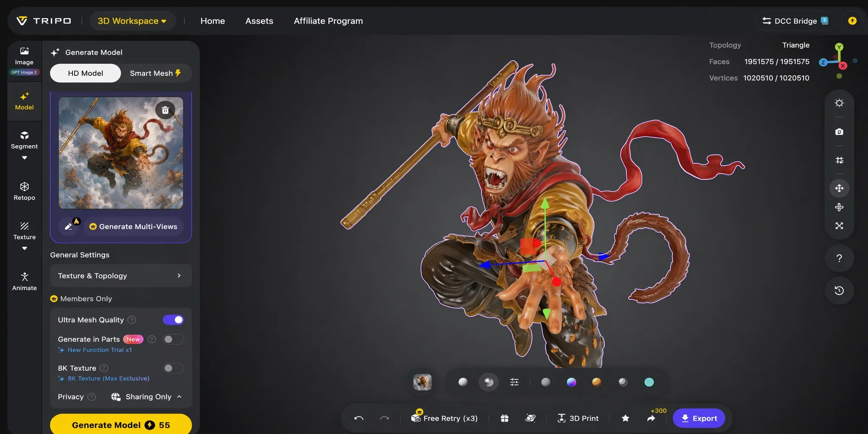The width and height of the screenshot is (868, 434).
Task: Enable Generate in Parts
Action: (x=173, y=339)
